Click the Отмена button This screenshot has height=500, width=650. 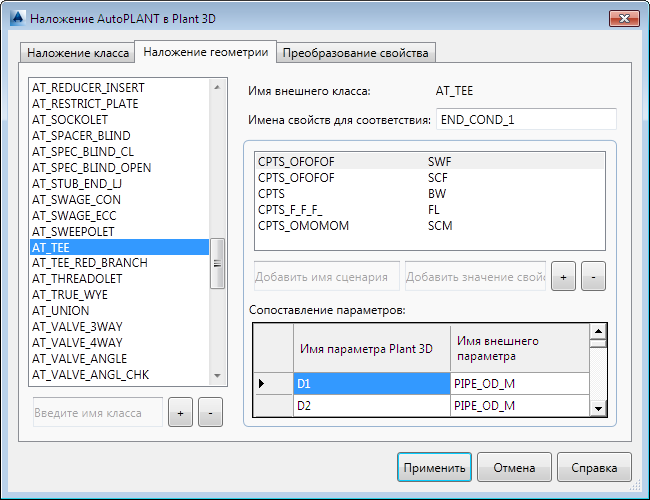coord(514,467)
